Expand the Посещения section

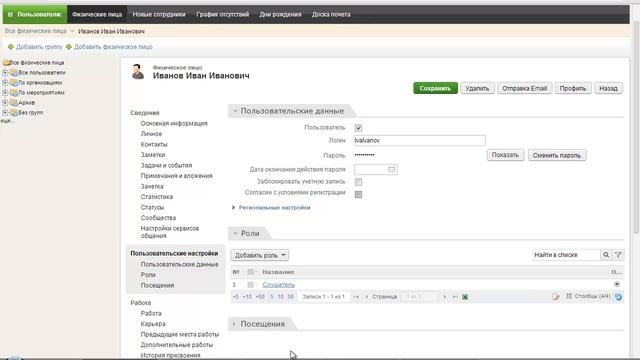[234, 324]
